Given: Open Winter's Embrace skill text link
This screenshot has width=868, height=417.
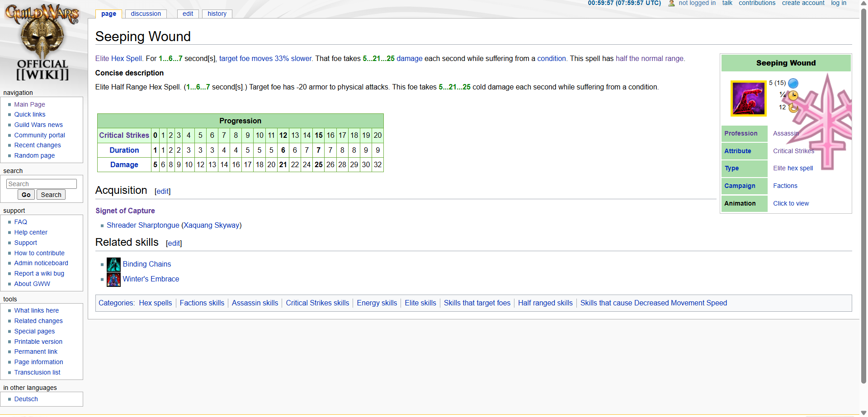Looking at the screenshot, I should [x=151, y=279].
